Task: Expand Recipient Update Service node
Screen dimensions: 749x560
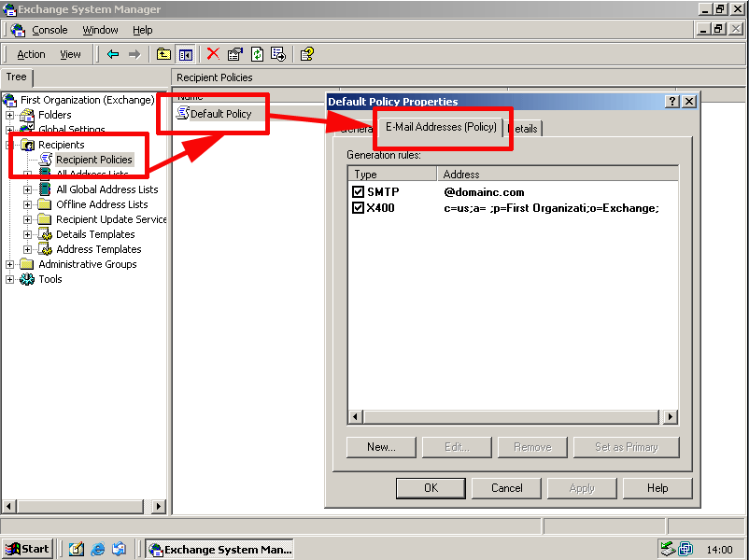Action: (27, 219)
